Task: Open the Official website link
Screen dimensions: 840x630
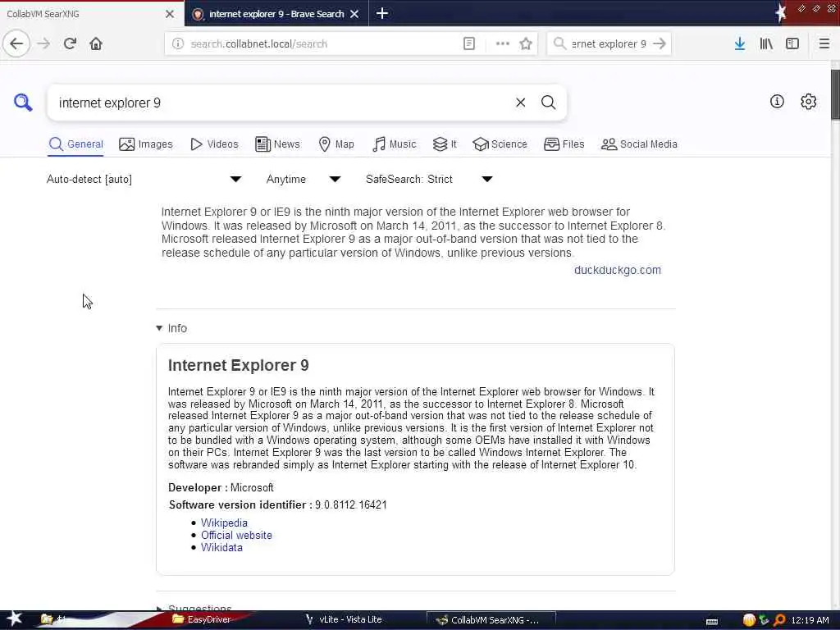Action: point(236,535)
